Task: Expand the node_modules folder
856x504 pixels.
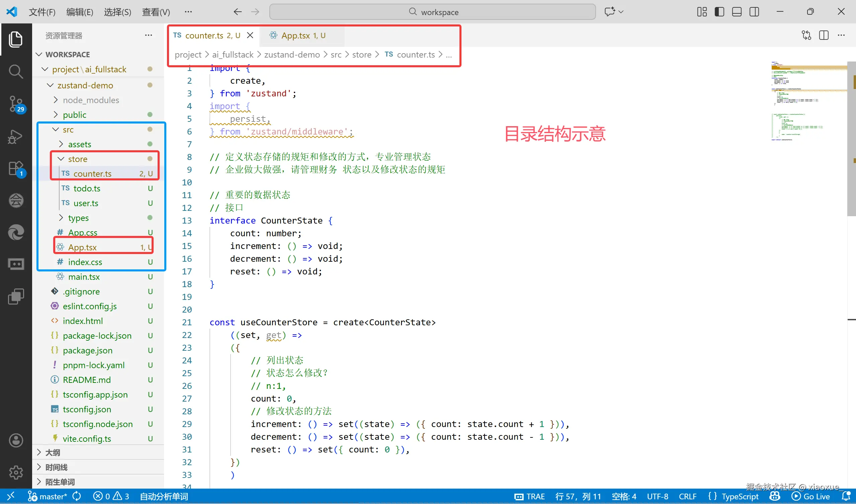Action: click(x=91, y=100)
